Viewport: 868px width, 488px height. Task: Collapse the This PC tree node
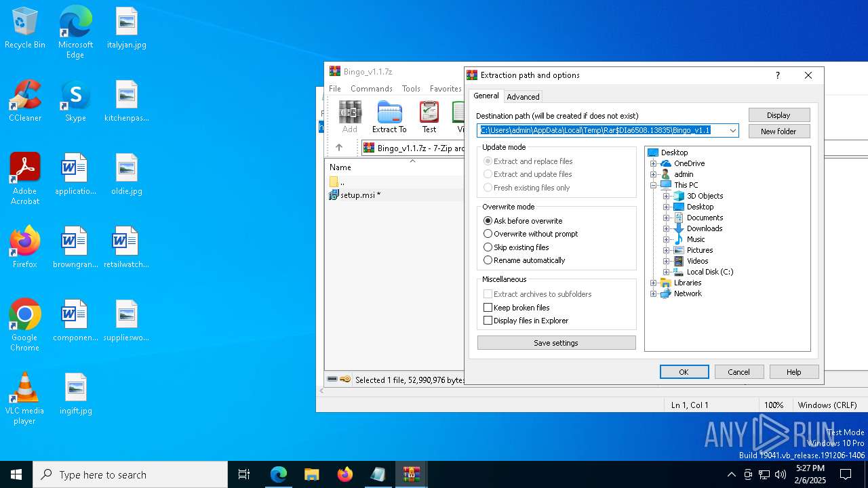point(653,185)
